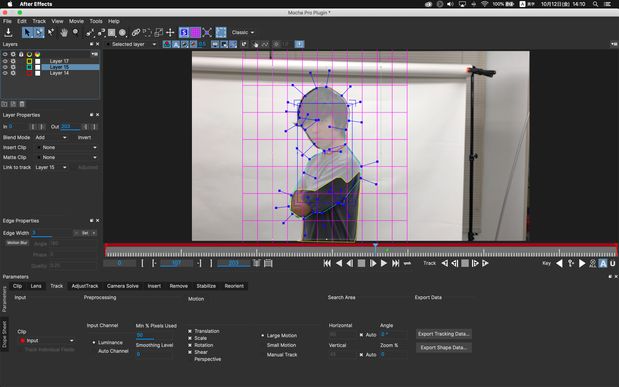Open the Blend Mode Add dropdown

[51, 137]
